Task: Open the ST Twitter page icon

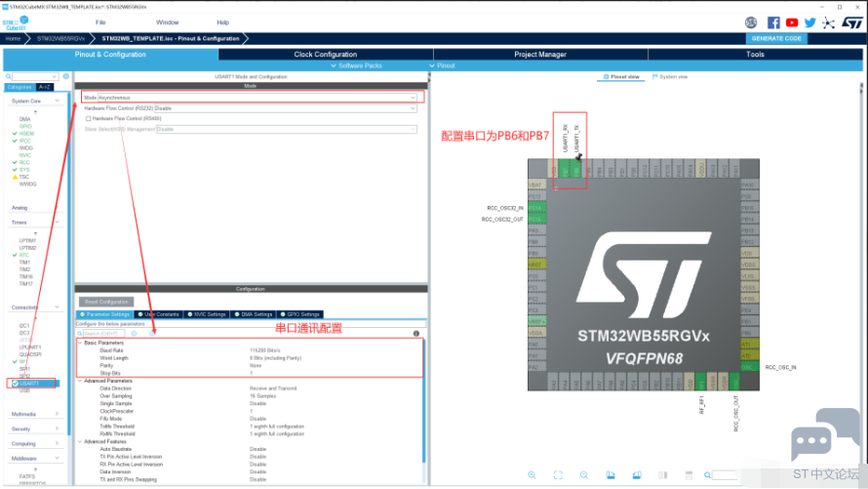Action: coord(809,22)
